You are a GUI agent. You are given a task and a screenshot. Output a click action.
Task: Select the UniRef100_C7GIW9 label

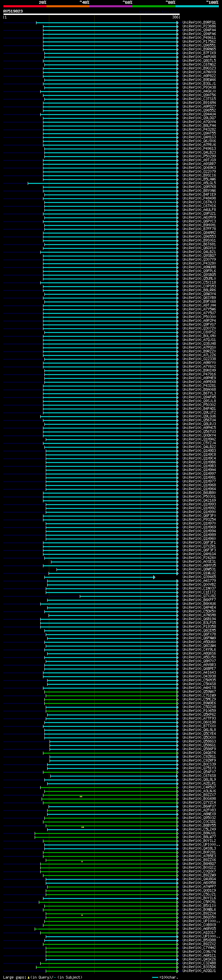199,695
